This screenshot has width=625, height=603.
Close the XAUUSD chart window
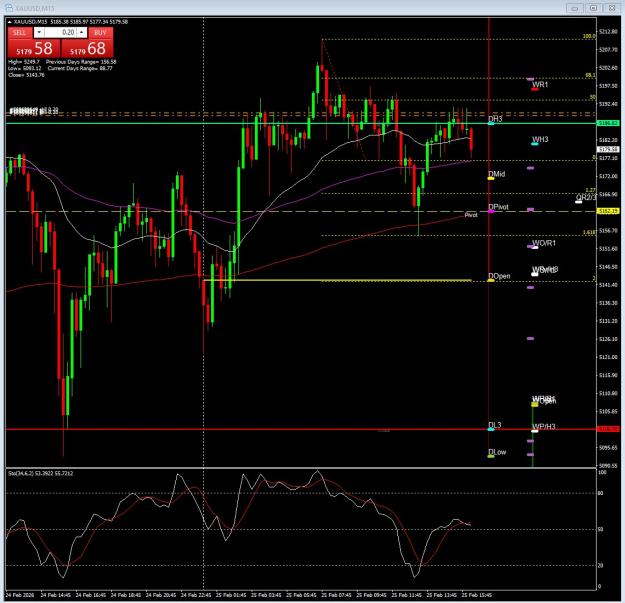611,8
